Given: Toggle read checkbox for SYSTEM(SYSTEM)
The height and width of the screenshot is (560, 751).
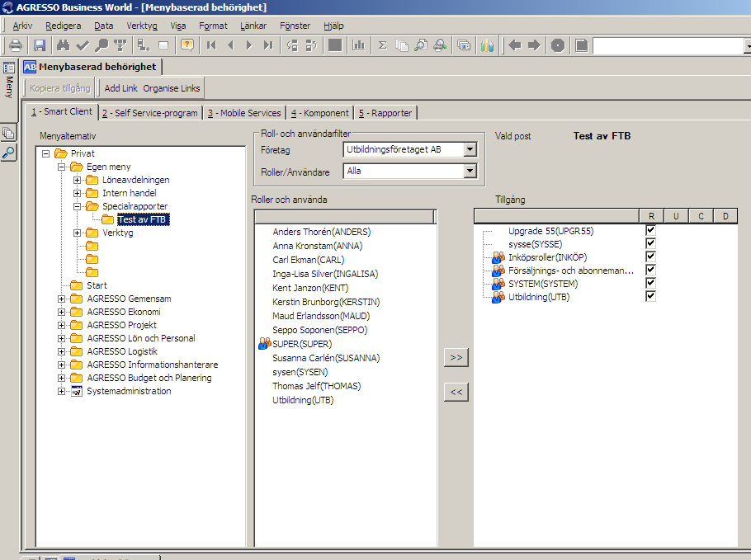Looking at the screenshot, I should (x=650, y=283).
